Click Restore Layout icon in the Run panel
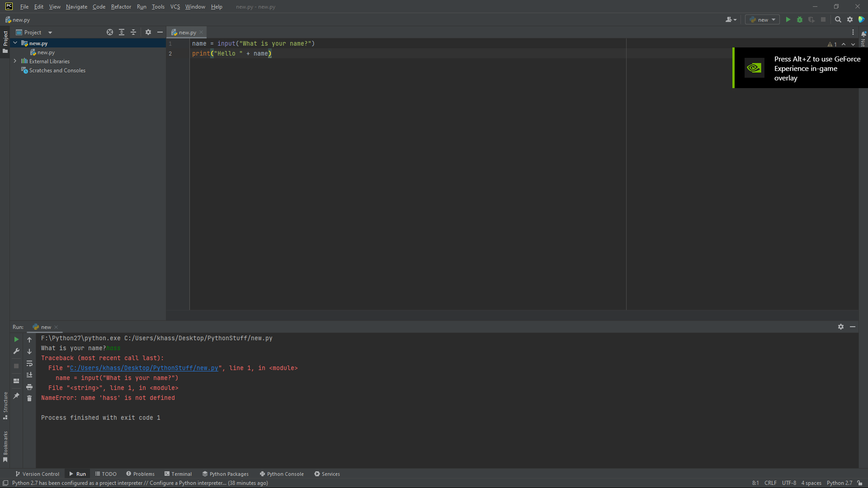The image size is (868, 488). 16,381
